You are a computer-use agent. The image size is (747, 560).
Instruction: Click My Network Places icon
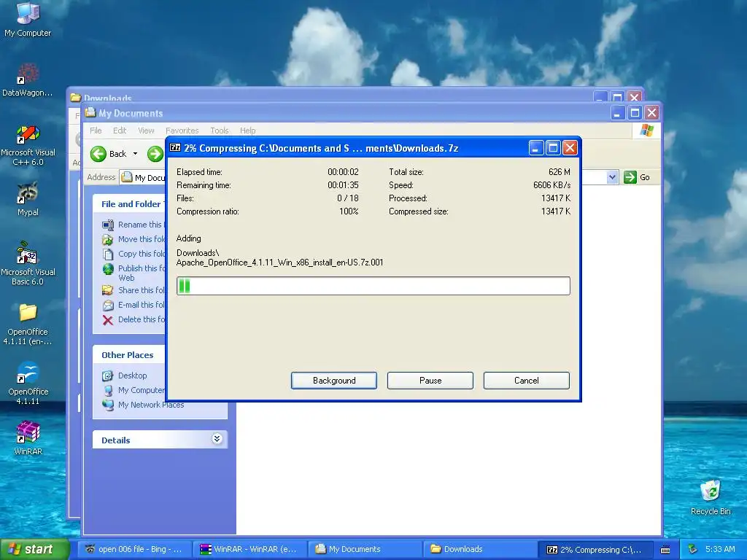point(108,405)
